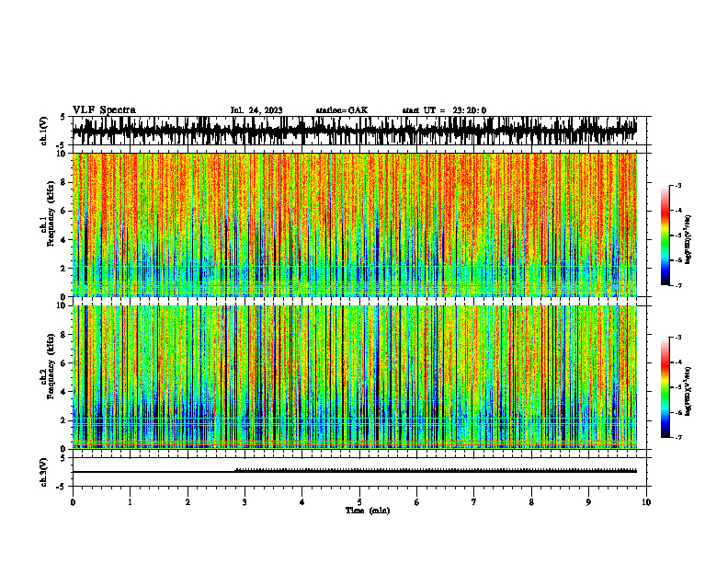Click the "ch.3(V)" axis label

tap(44, 472)
